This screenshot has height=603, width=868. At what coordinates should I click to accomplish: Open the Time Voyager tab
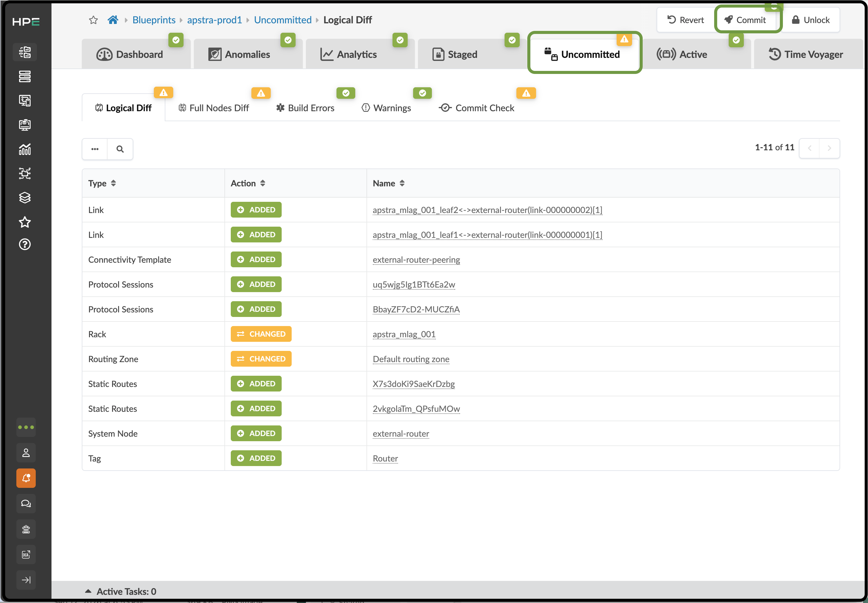pos(808,55)
